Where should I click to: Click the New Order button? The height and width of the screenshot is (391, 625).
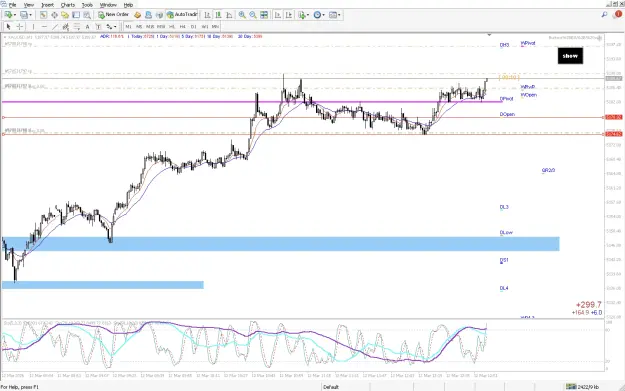[114, 15]
